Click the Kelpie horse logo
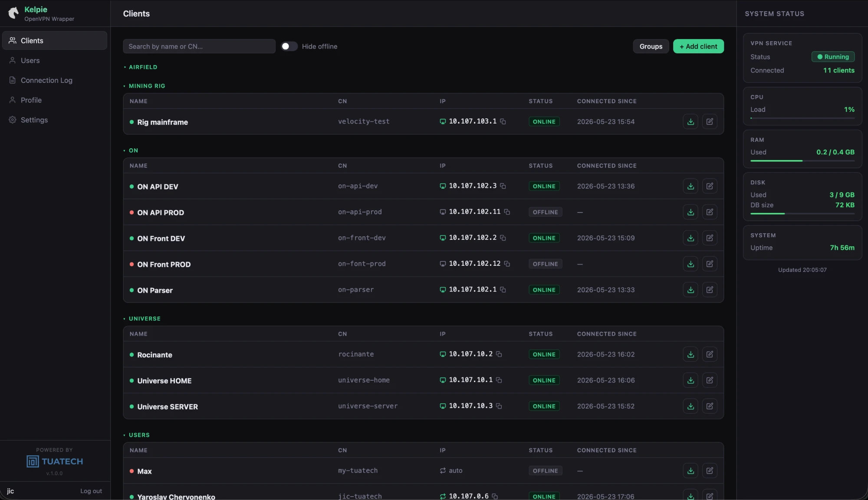The width and height of the screenshot is (868, 500). tap(13, 13)
